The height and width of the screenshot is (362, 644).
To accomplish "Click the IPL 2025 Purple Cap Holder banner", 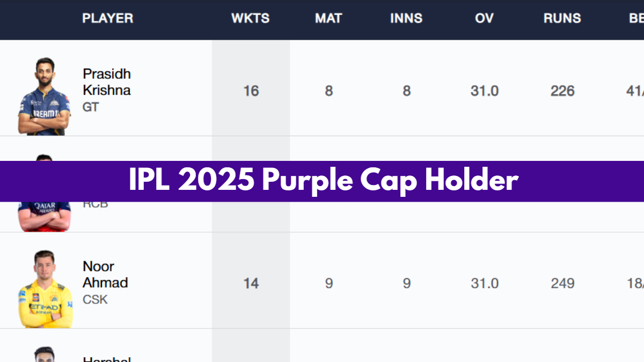I will pyautogui.click(x=322, y=181).
